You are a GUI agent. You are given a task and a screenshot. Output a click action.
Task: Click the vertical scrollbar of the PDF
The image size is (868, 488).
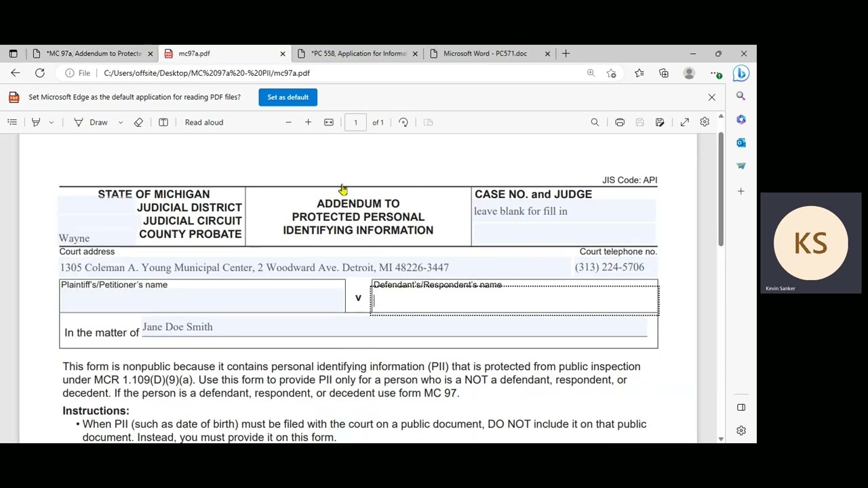(721, 190)
